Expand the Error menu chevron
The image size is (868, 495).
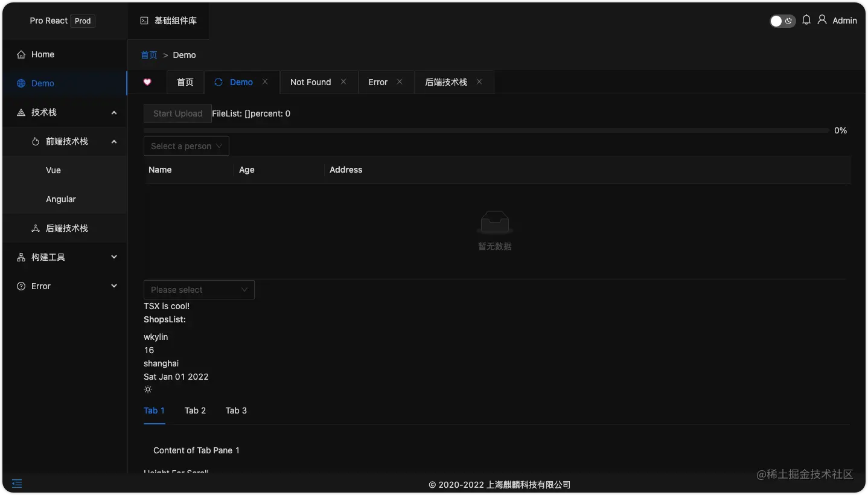[x=114, y=286]
